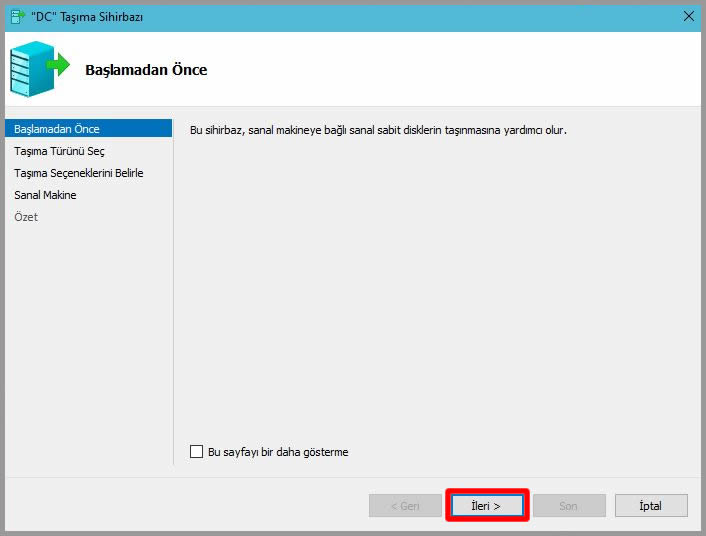Click the wizard description sentence text
This screenshot has width=706, height=536.
(x=378, y=130)
